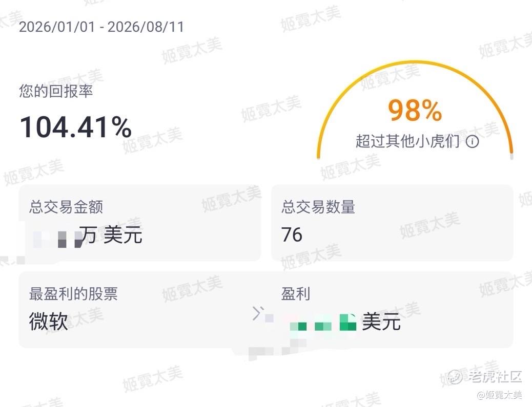Open the 总交易金额 card
532x407 pixels.
139,223
